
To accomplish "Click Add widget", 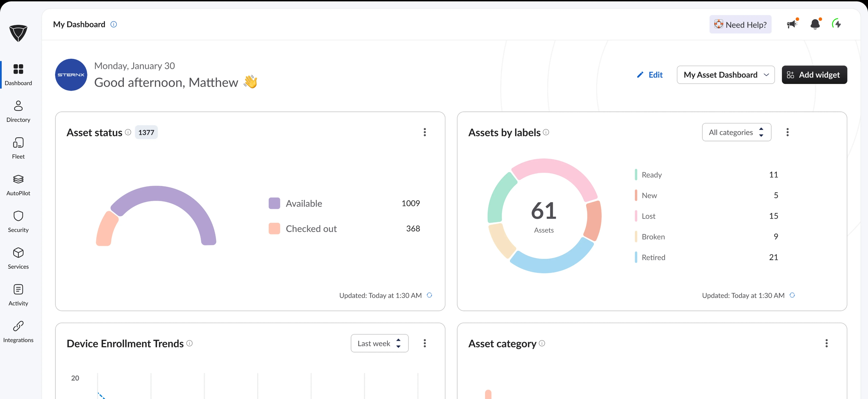I will (814, 75).
